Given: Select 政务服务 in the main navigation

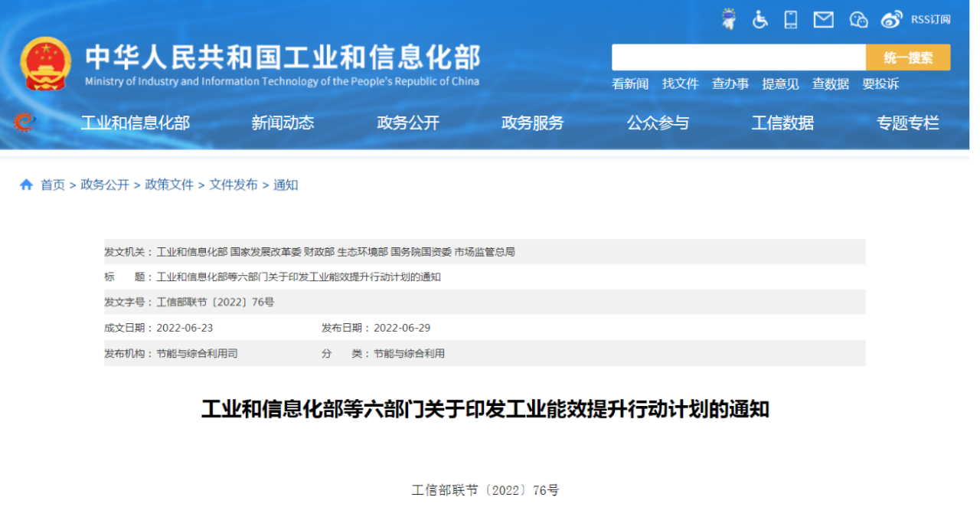Looking at the screenshot, I should tap(533, 123).
